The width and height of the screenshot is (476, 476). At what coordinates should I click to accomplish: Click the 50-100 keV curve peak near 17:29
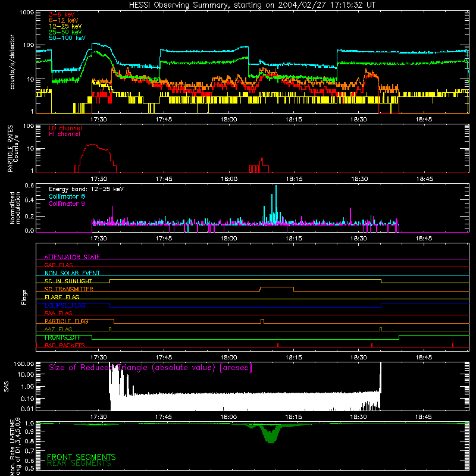point(95,43)
